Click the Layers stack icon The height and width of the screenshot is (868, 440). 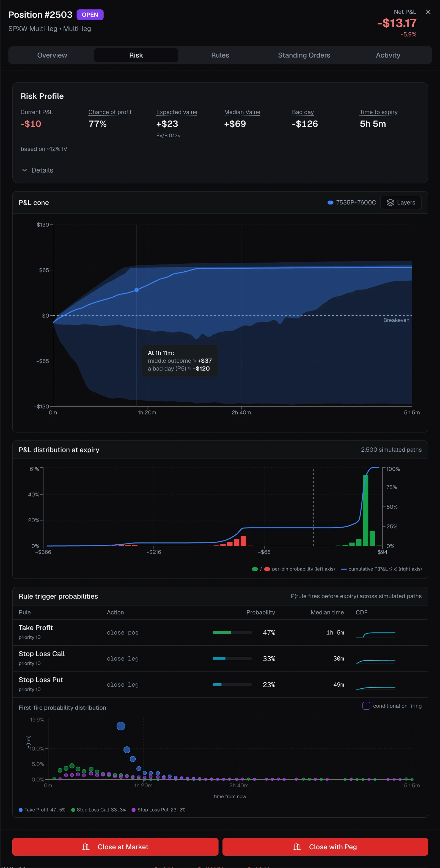[390, 203]
